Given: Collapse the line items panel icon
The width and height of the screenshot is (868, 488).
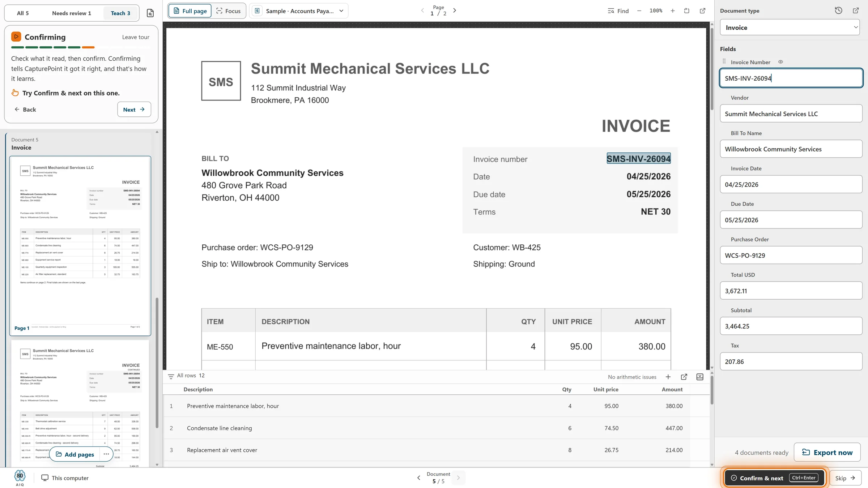Looking at the screenshot, I should click(x=700, y=377).
